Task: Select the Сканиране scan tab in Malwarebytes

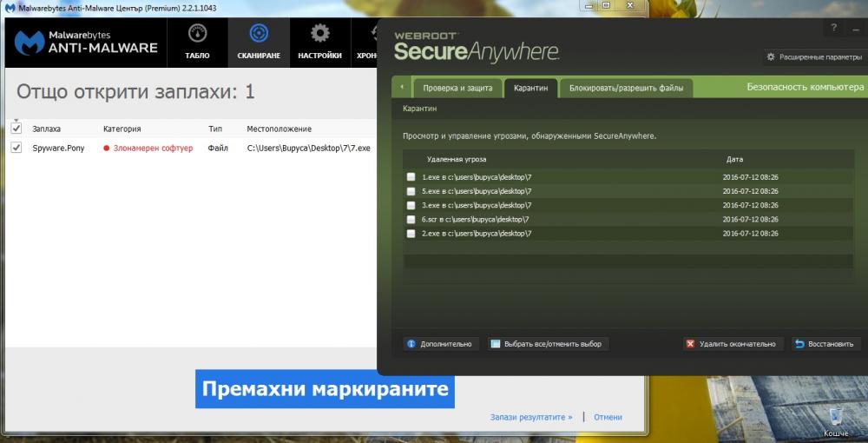Action: tap(259, 43)
